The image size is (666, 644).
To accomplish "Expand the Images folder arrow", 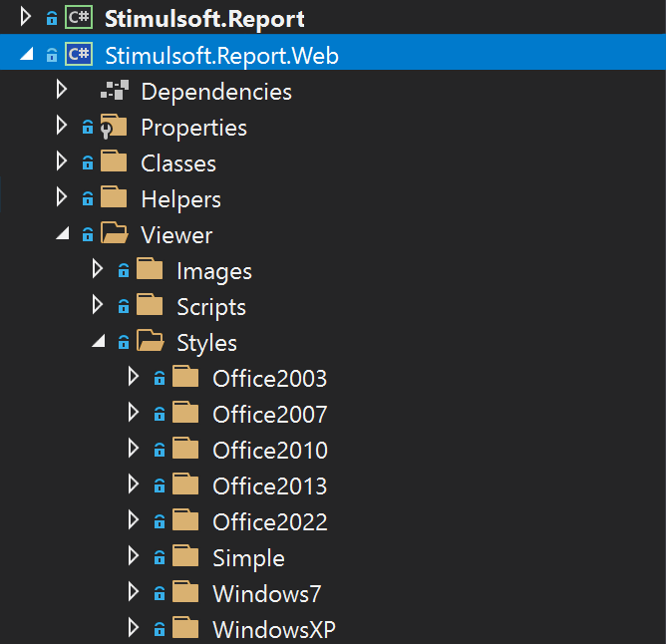I will 98,269.
